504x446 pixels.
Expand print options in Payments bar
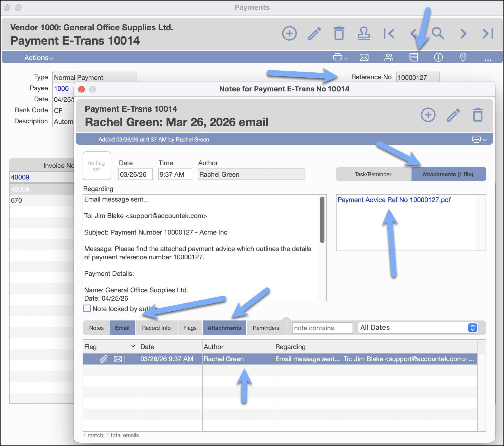[x=340, y=57]
